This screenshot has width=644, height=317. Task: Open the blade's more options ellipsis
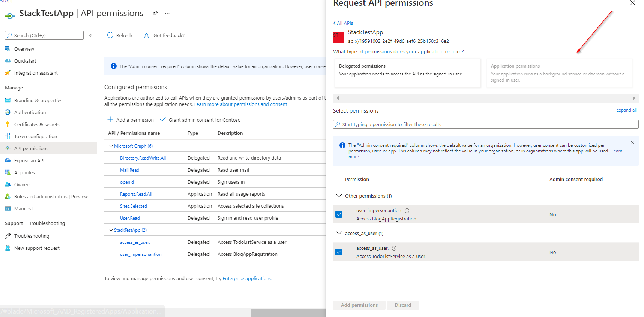167,13
